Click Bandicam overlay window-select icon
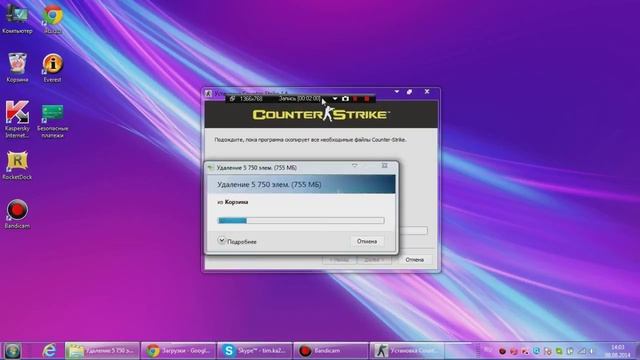Image resolution: width=640 pixels, height=360 pixels. coord(232,99)
